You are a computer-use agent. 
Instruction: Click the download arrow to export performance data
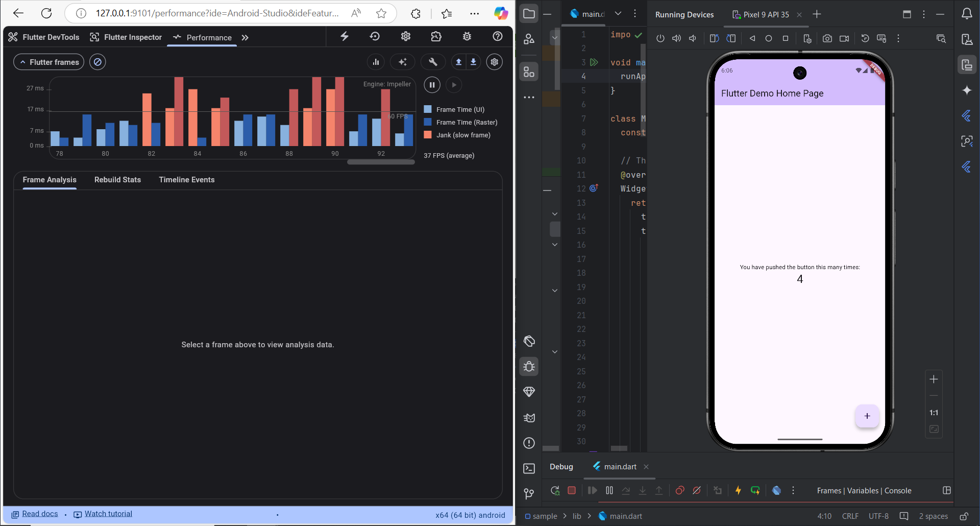[474, 62]
